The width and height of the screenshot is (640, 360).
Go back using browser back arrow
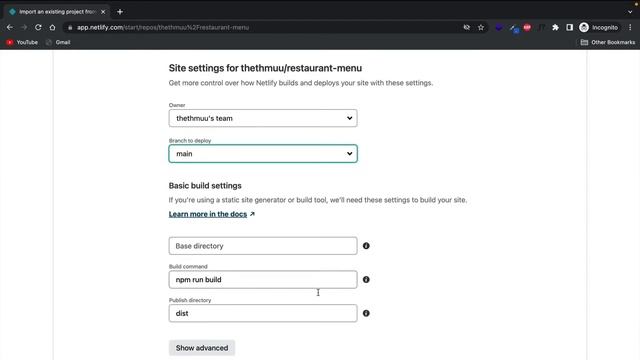[10, 27]
